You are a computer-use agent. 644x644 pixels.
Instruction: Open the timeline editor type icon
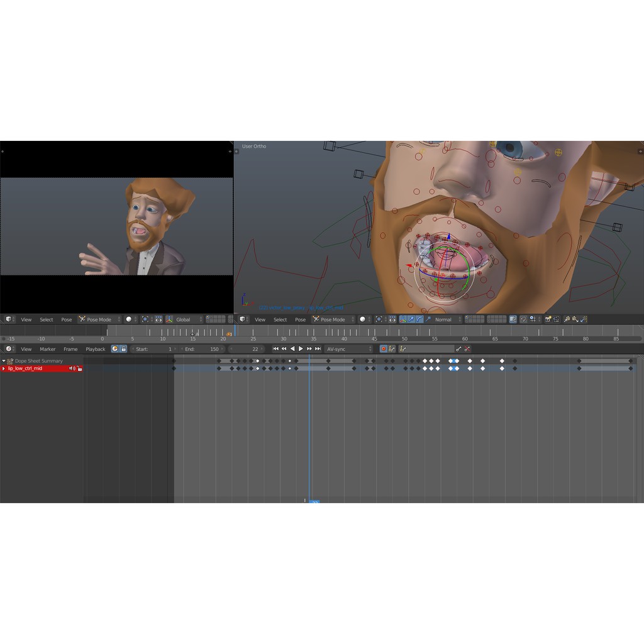(x=9, y=349)
